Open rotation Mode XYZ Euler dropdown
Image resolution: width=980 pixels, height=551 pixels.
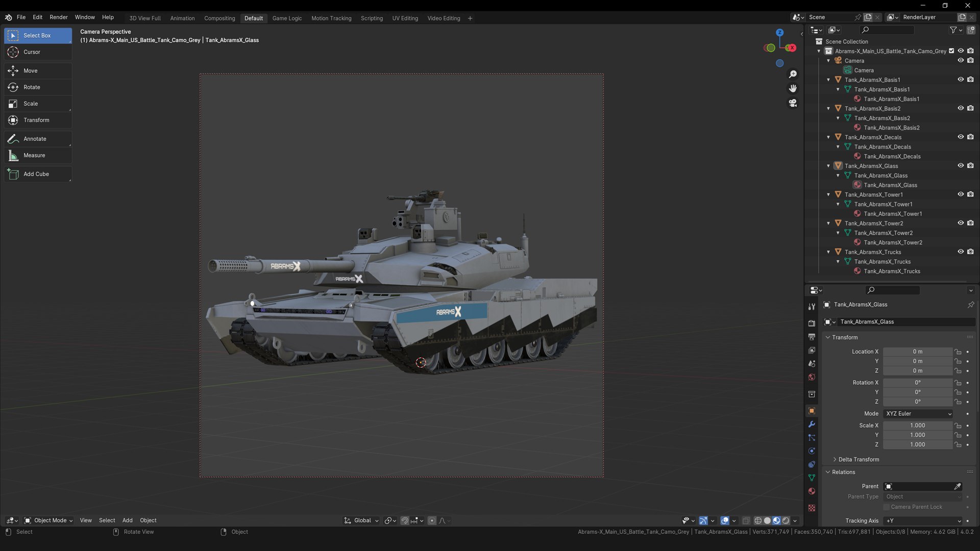pyautogui.click(x=918, y=414)
